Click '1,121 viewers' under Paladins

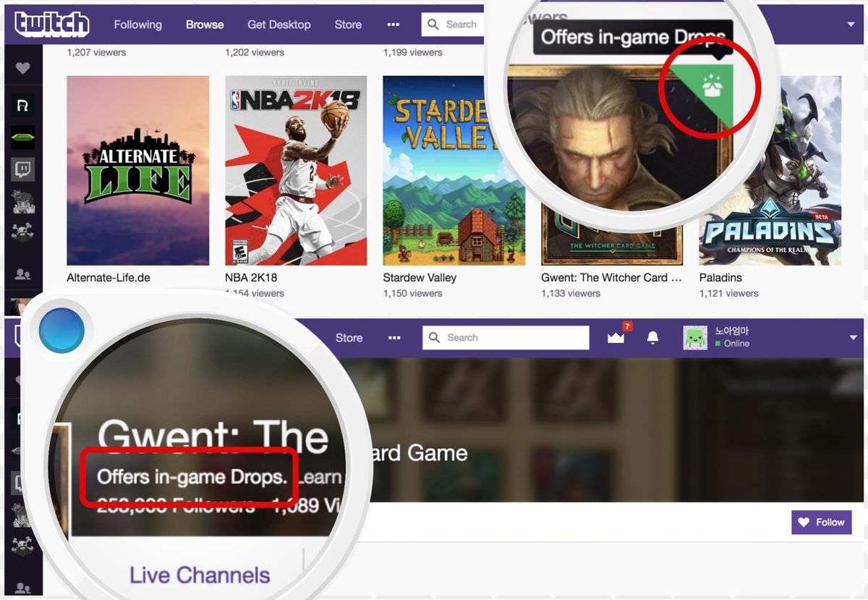coord(728,293)
